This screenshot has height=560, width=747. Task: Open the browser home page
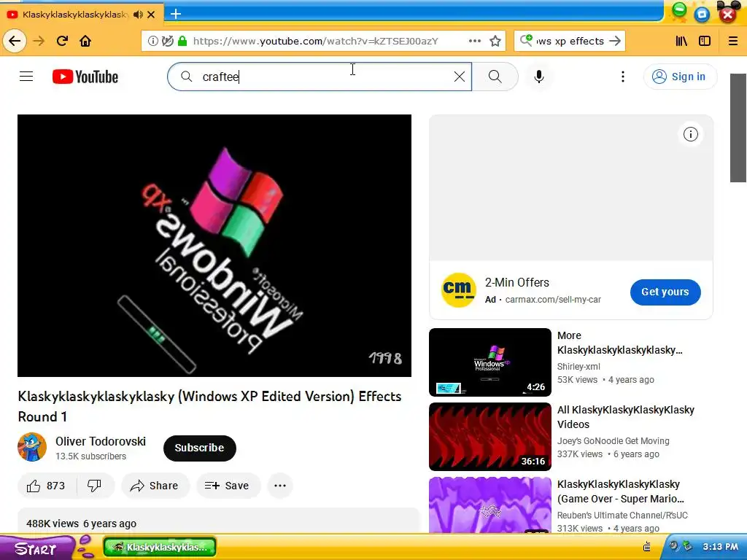click(85, 41)
